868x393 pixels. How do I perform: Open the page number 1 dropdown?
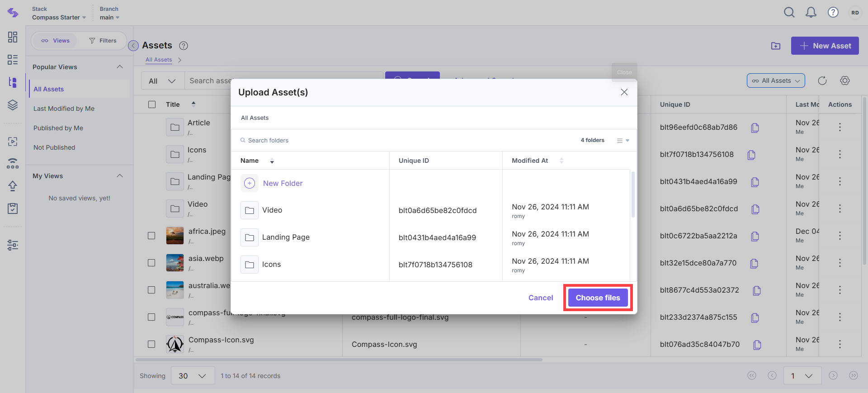[x=802, y=376]
